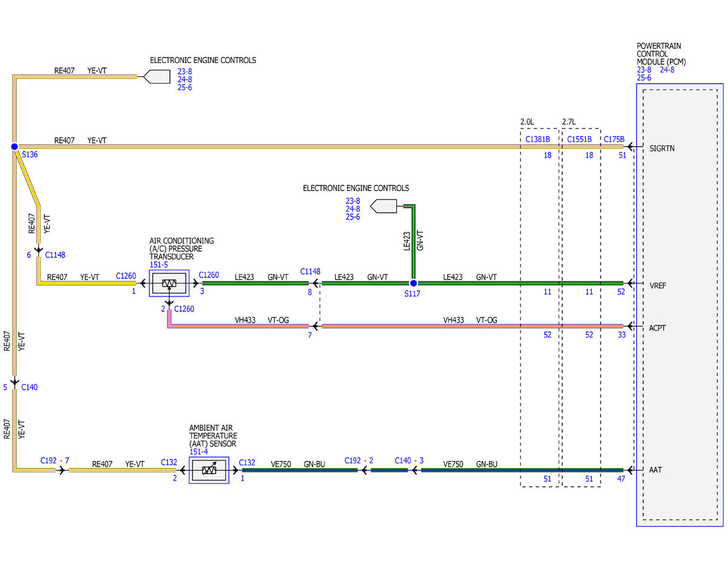Click the C1551B connector label
Viewport: 728px width, 562px height.
579,139
